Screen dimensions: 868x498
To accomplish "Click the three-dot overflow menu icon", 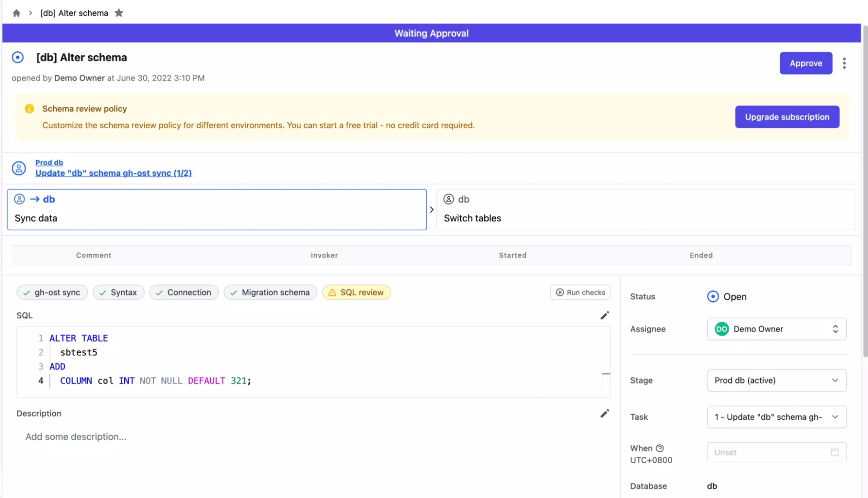I will pos(845,62).
